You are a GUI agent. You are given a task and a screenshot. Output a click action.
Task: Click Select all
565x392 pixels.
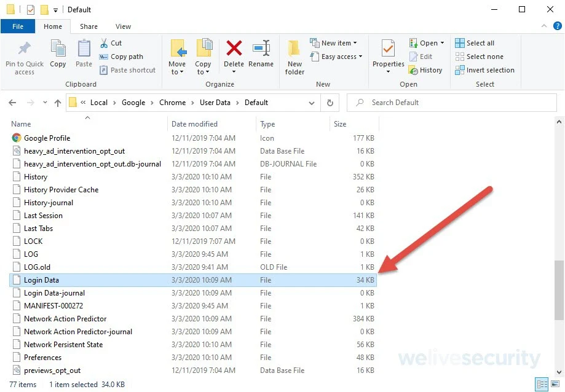(x=475, y=43)
